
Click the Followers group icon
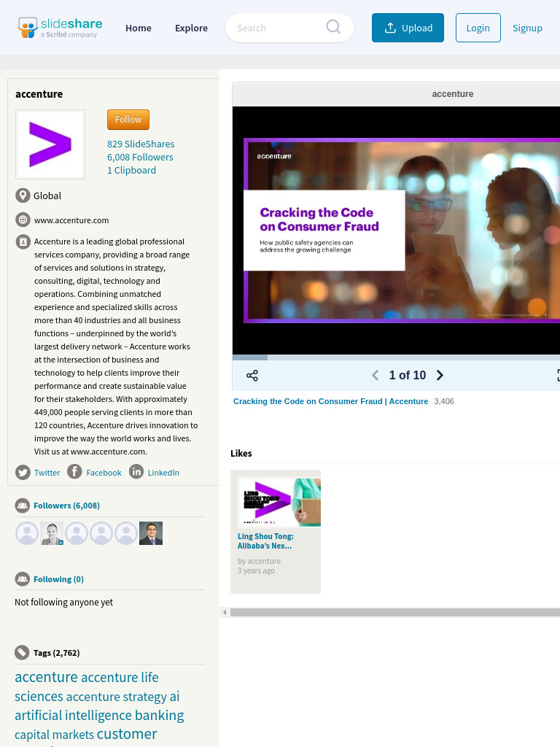coord(23,506)
